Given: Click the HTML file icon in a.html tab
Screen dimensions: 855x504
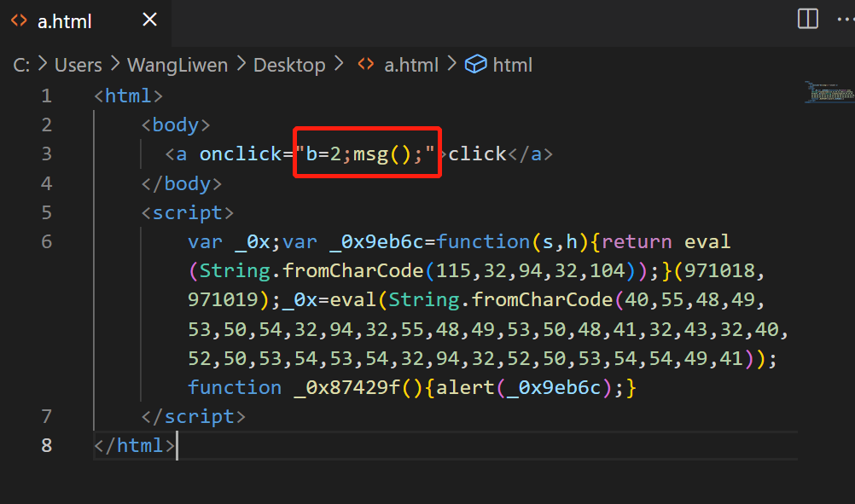Looking at the screenshot, I should (x=19, y=20).
